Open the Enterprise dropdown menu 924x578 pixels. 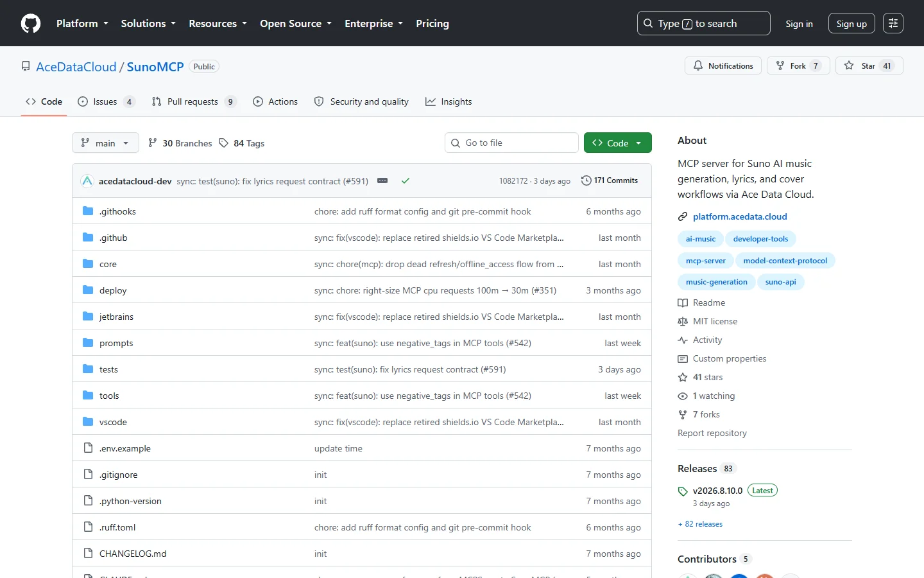click(373, 24)
